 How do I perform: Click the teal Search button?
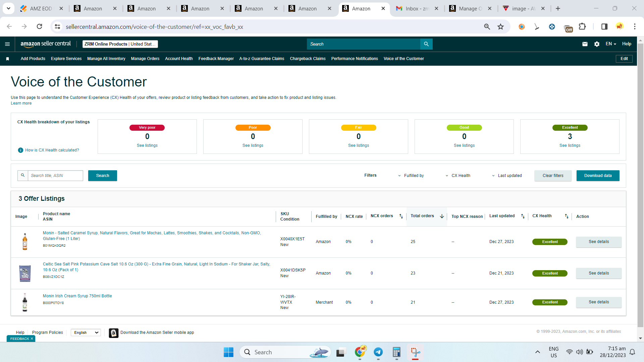(x=103, y=176)
